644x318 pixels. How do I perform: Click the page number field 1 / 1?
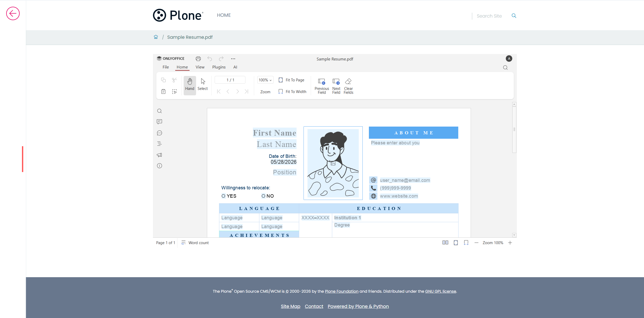(x=230, y=80)
